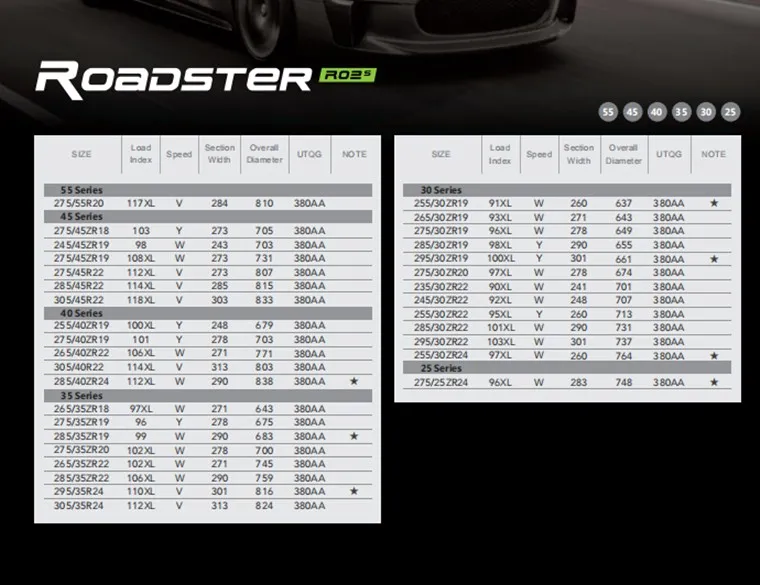760x585 pixels.
Task: Click Load Index header in left table
Action: coord(141,154)
